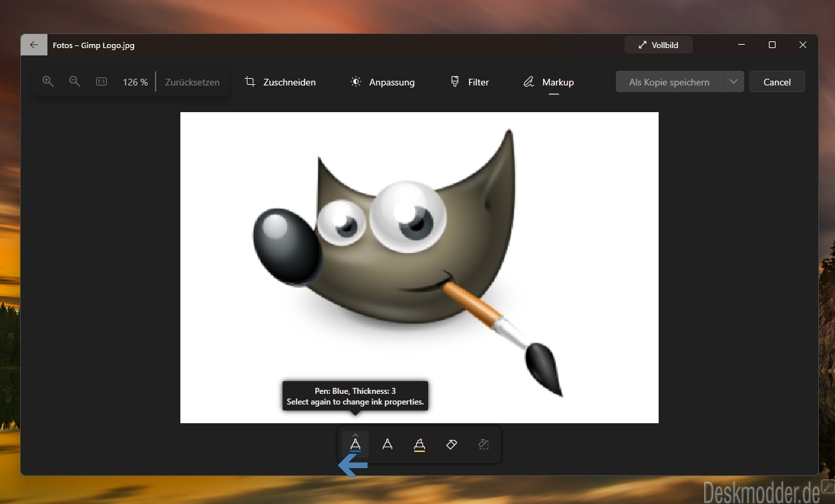Image resolution: width=835 pixels, height=504 pixels.
Task: Click the zoom out magnifier icon
Action: pyautogui.click(x=75, y=81)
